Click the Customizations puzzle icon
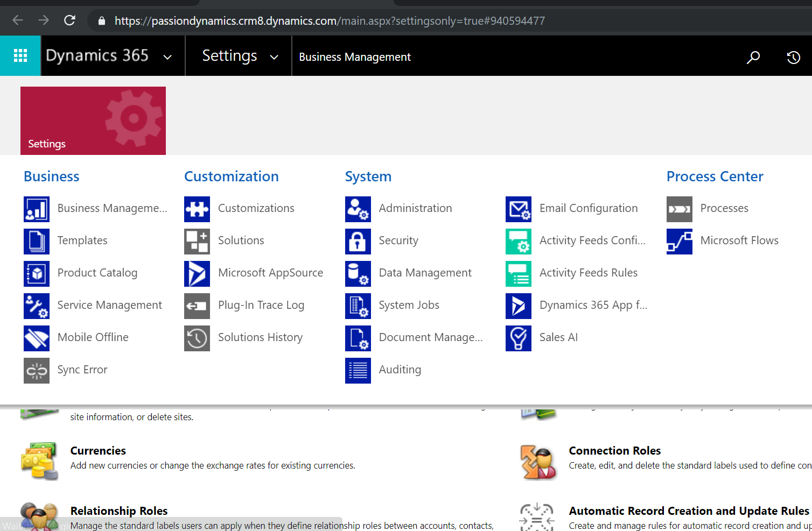The width and height of the screenshot is (812, 531). pos(197,209)
